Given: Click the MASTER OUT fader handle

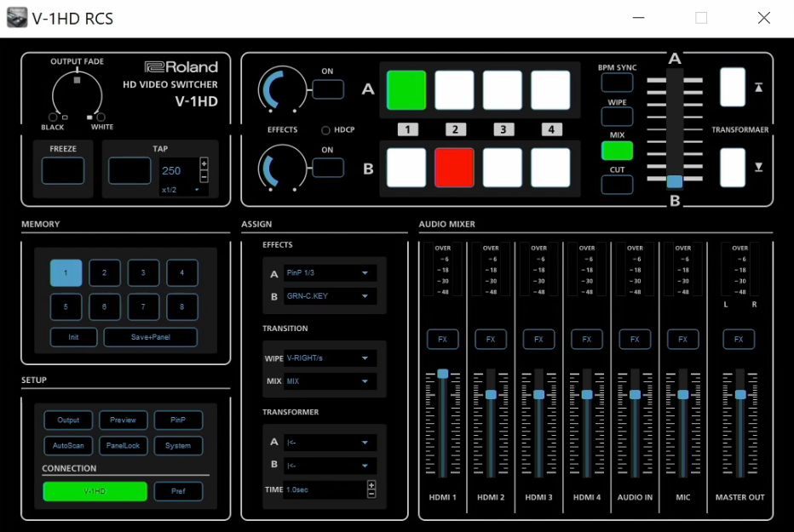Looking at the screenshot, I should pyautogui.click(x=740, y=394).
